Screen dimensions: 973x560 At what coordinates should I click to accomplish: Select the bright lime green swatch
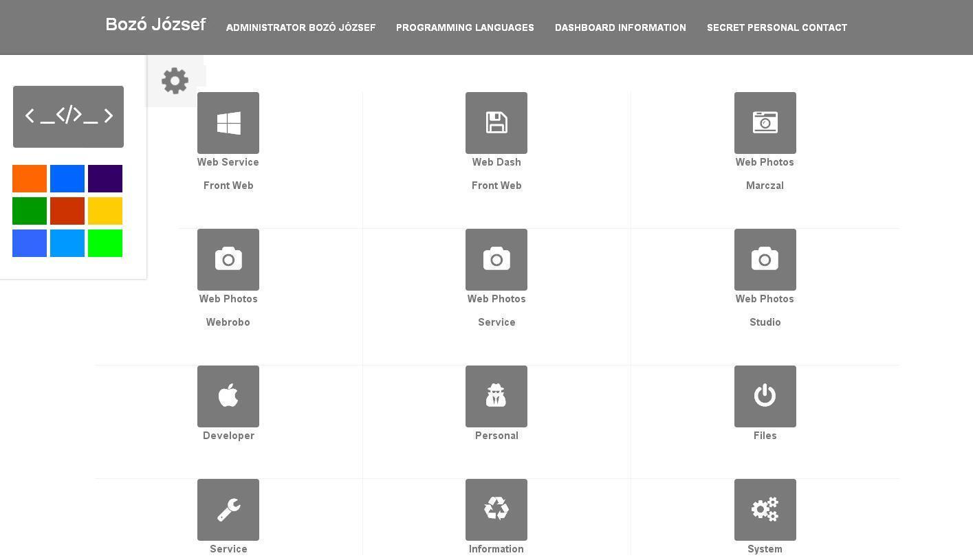pyautogui.click(x=105, y=243)
